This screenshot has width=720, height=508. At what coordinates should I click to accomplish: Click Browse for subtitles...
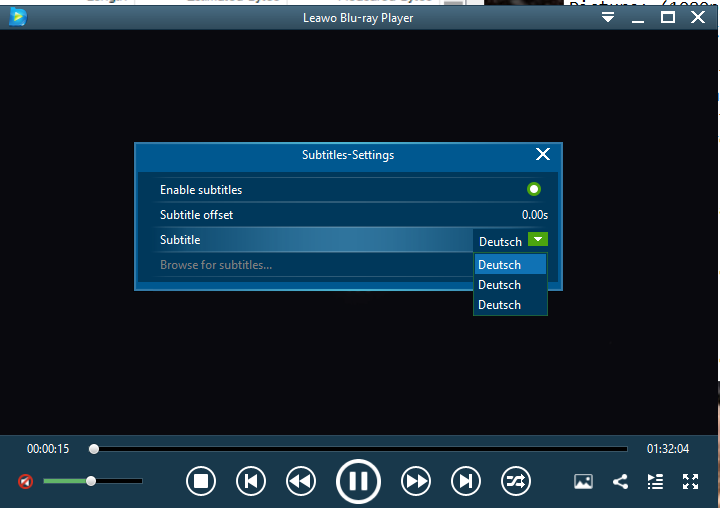tap(216, 265)
